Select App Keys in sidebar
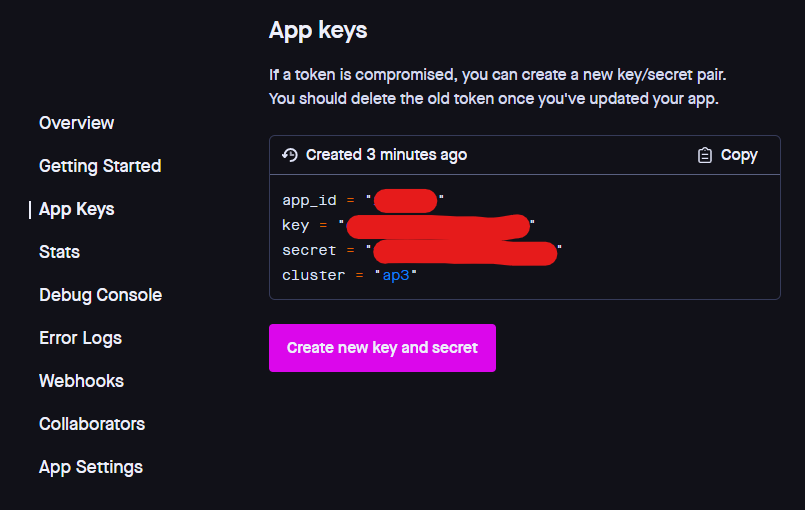This screenshot has height=510, width=805. click(x=76, y=209)
